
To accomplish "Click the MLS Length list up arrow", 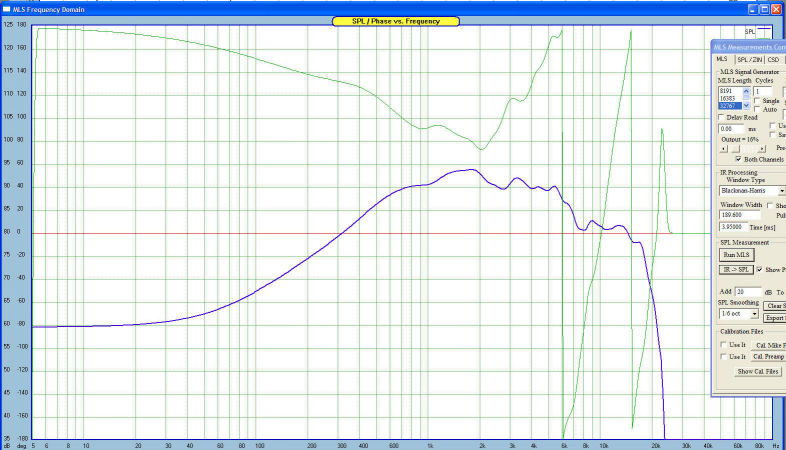I will tap(746, 91).
